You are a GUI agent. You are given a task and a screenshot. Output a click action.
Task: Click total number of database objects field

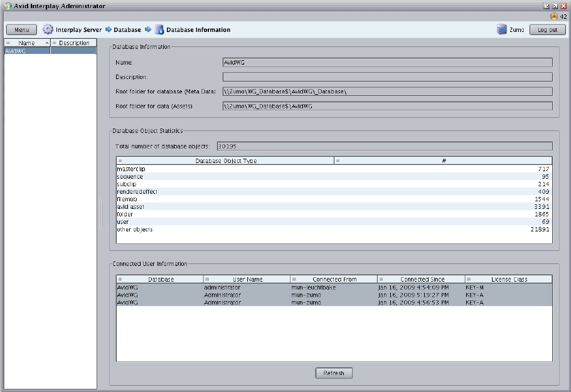(x=385, y=146)
